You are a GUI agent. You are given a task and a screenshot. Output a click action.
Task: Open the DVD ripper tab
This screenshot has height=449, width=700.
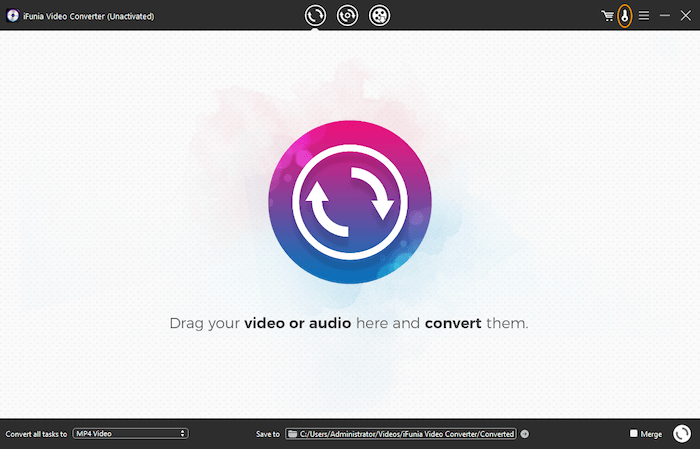pyautogui.click(x=347, y=15)
